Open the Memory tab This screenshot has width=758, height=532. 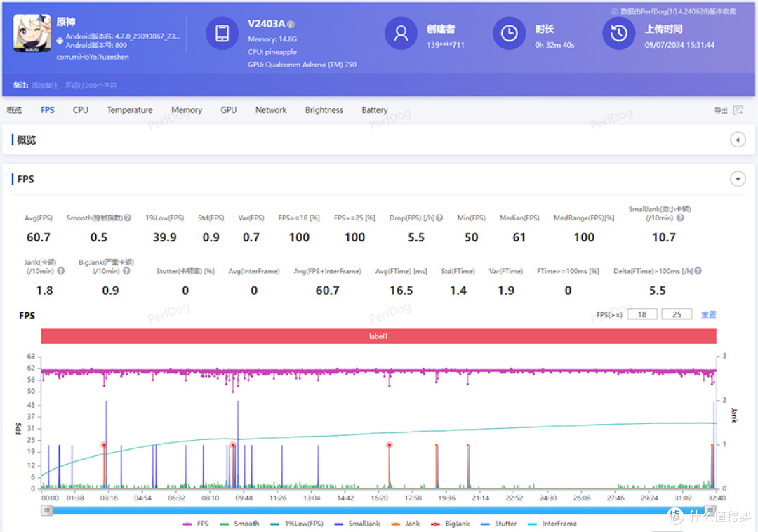point(187,110)
